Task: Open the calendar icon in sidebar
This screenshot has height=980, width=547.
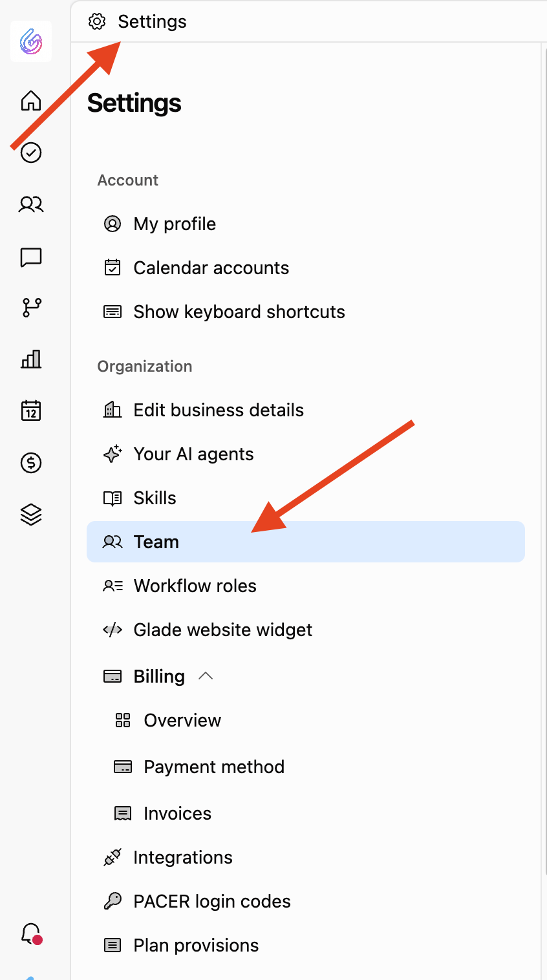Action: 31,410
